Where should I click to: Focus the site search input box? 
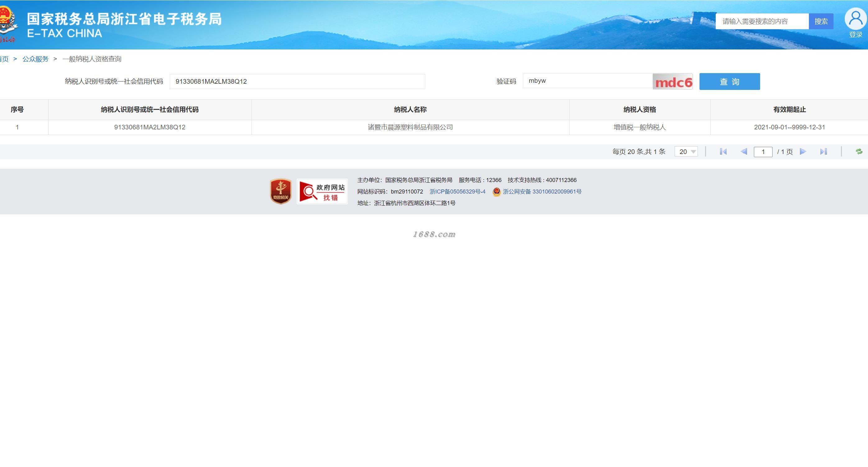pyautogui.click(x=762, y=21)
